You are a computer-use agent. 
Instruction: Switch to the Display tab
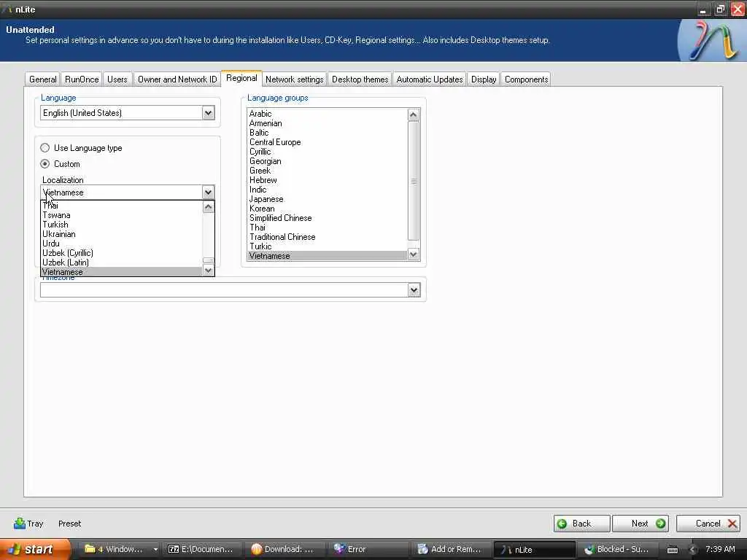pyautogui.click(x=484, y=79)
